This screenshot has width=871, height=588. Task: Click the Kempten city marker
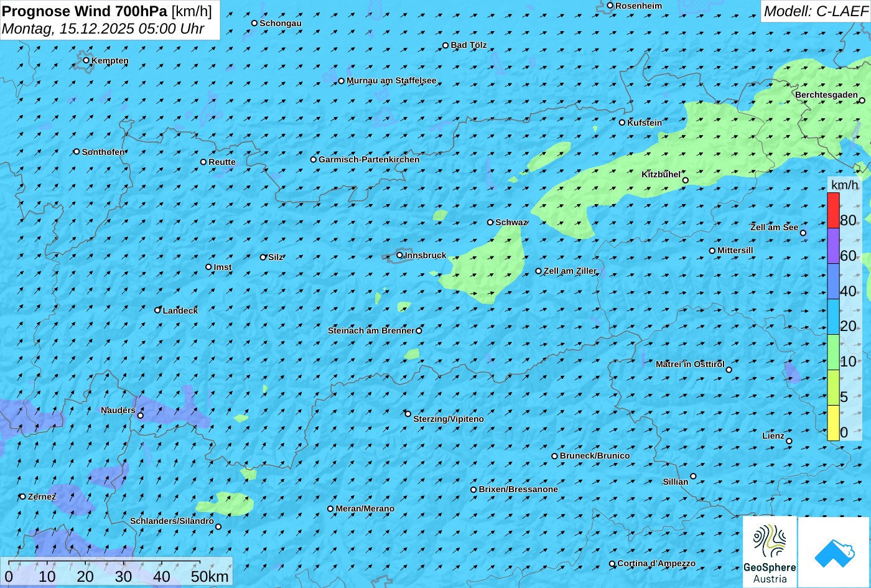[x=86, y=60]
